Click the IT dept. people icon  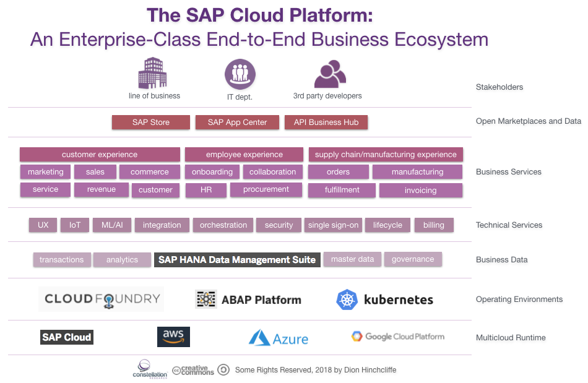click(240, 74)
